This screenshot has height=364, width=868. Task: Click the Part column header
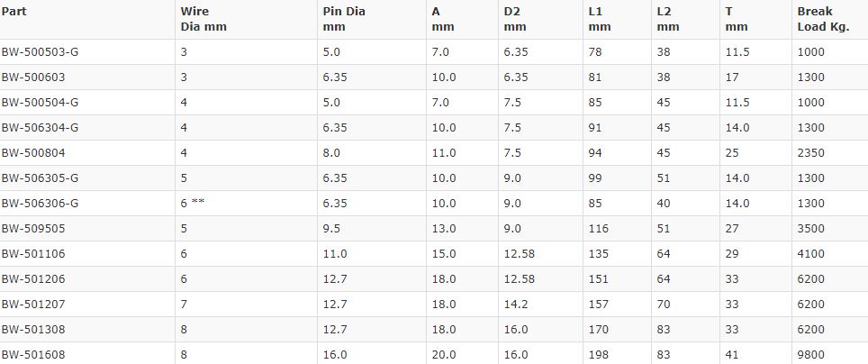click(14, 12)
